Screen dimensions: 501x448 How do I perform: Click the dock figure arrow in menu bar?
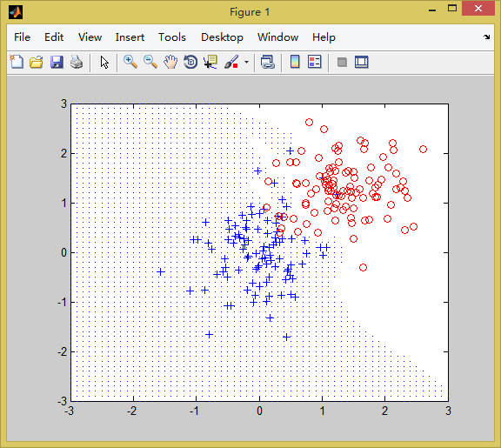(486, 37)
